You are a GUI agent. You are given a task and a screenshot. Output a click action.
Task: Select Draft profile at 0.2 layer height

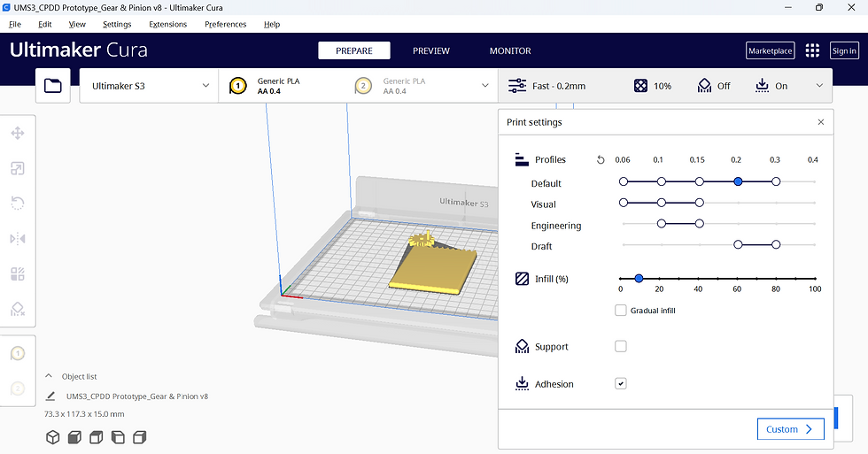738,244
